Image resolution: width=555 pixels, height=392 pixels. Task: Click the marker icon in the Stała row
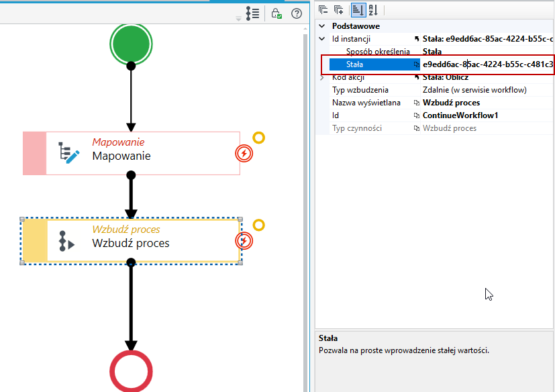[x=417, y=64]
